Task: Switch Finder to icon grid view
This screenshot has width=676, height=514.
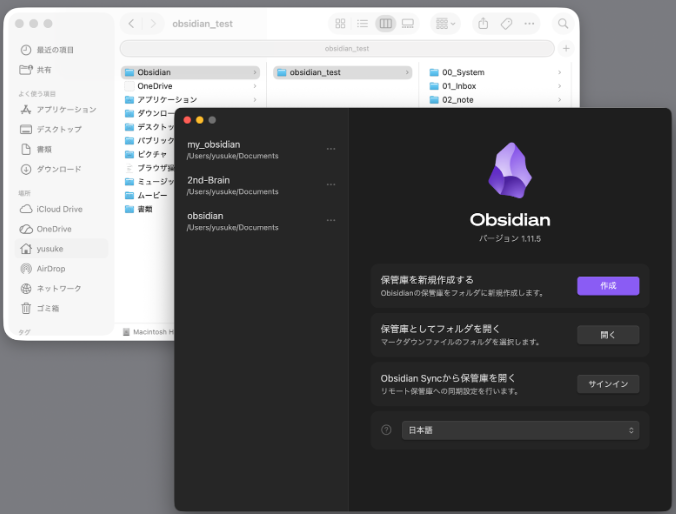Action: tap(340, 23)
